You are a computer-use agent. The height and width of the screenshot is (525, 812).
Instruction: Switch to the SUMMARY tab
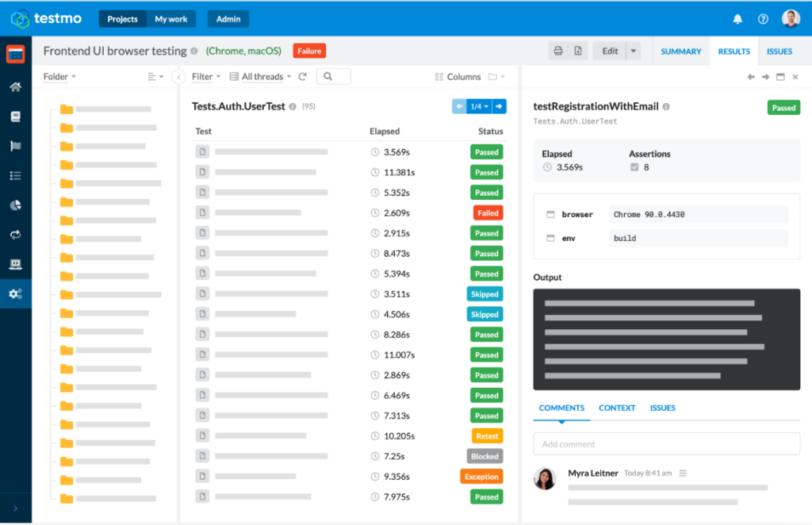coord(680,51)
